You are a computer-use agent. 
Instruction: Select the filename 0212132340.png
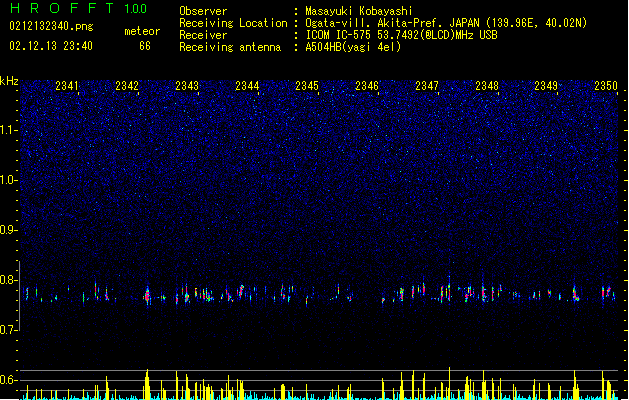(51, 26)
